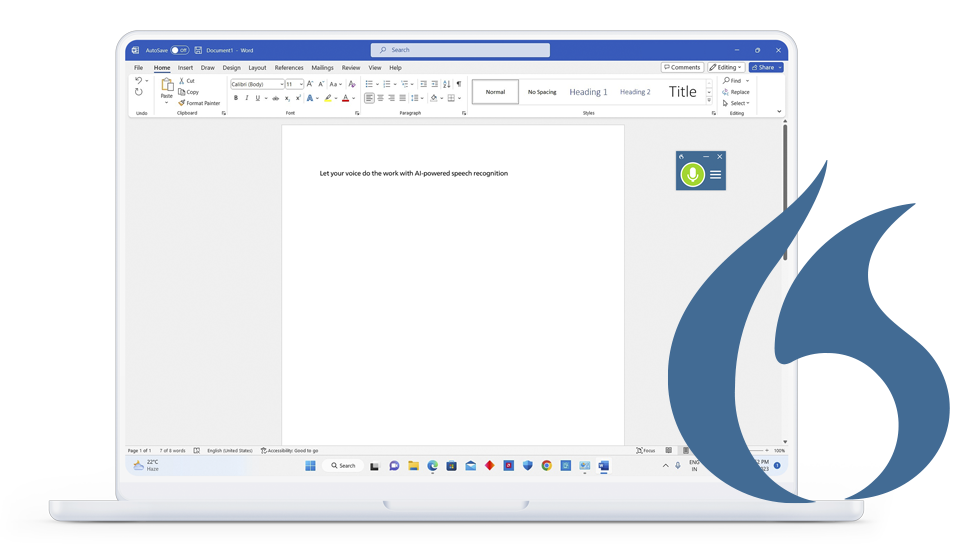
Task: Apply the red font color
Action: (x=345, y=98)
